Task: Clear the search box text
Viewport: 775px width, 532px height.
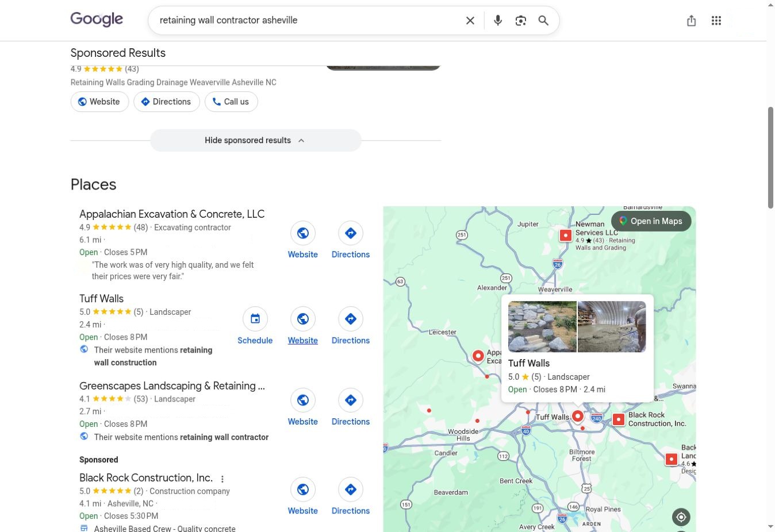Action: pos(470,21)
